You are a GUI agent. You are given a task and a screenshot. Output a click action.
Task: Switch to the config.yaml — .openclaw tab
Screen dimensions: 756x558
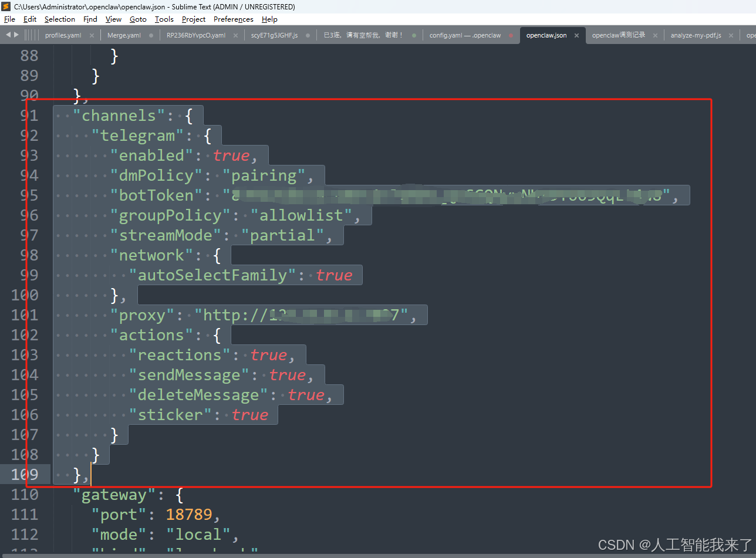465,35
